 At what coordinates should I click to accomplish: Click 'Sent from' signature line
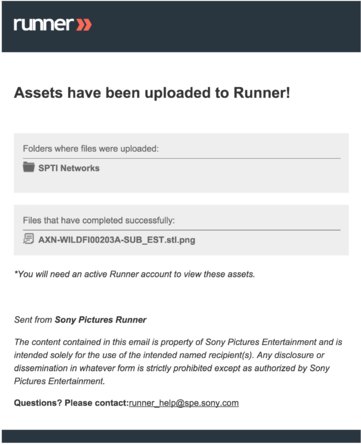(x=80, y=320)
